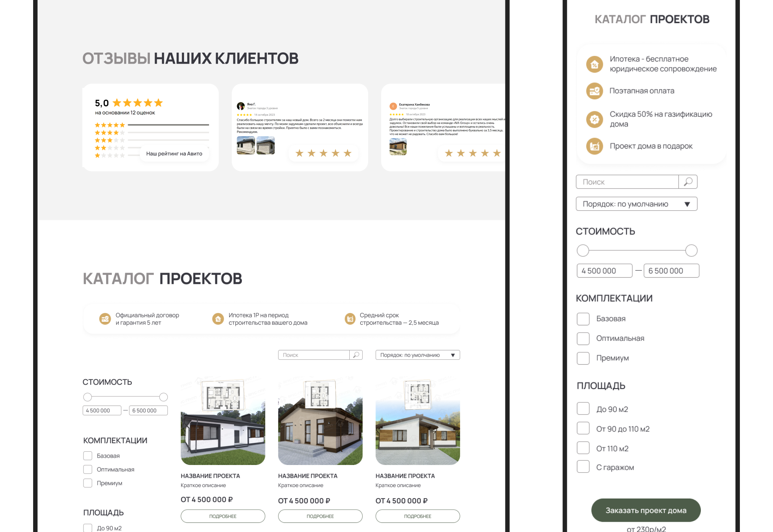
Task: Click the Поэтапная оплата icon
Action: click(594, 91)
